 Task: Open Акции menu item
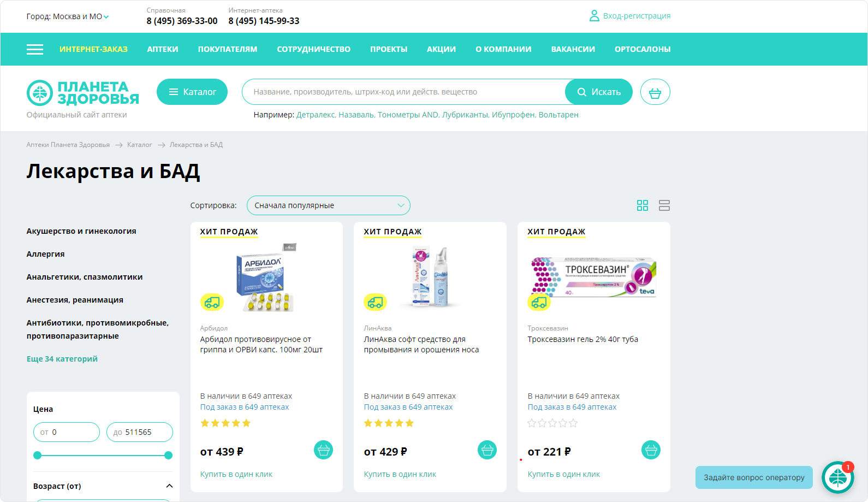[441, 49]
